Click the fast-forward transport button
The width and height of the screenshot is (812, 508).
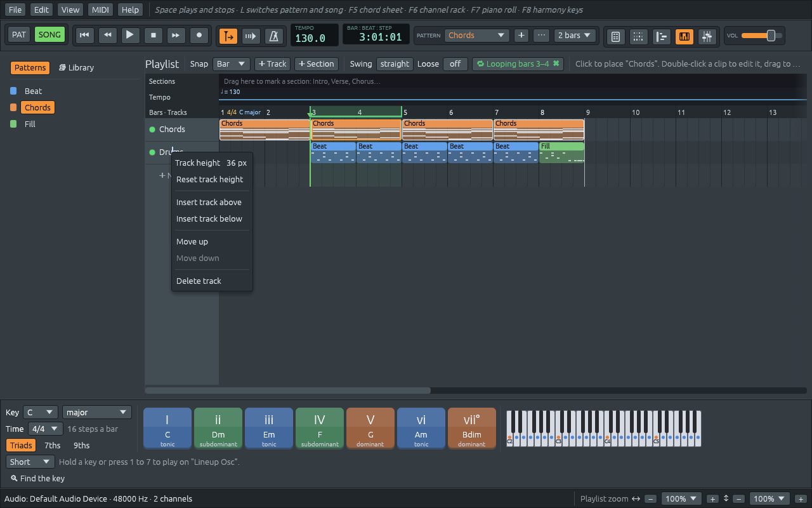(176, 36)
